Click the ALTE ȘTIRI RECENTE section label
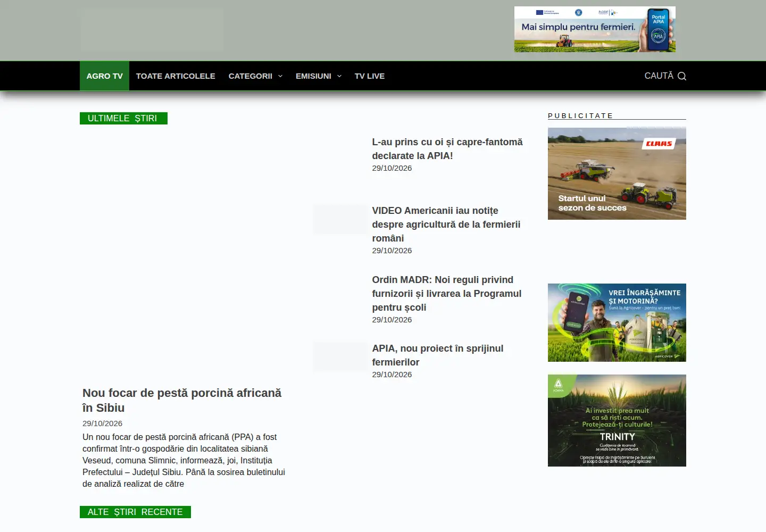 click(x=135, y=512)
